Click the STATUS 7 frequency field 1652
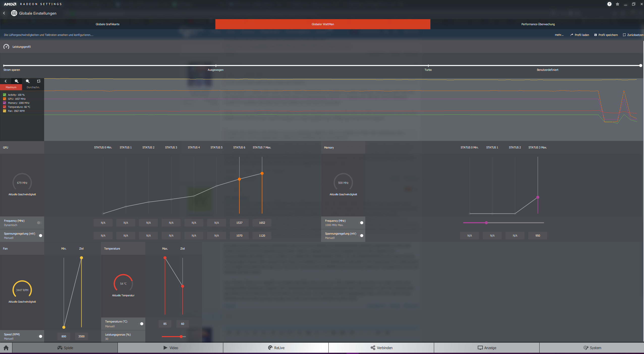The width and height of the screenshot is (644, 354). (x=262, y=223)
